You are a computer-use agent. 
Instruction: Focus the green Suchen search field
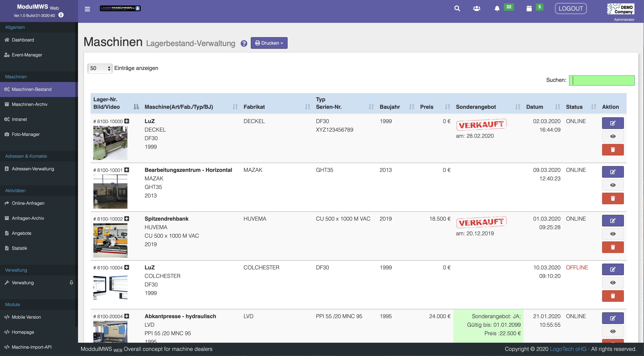(x=602, y=80)
